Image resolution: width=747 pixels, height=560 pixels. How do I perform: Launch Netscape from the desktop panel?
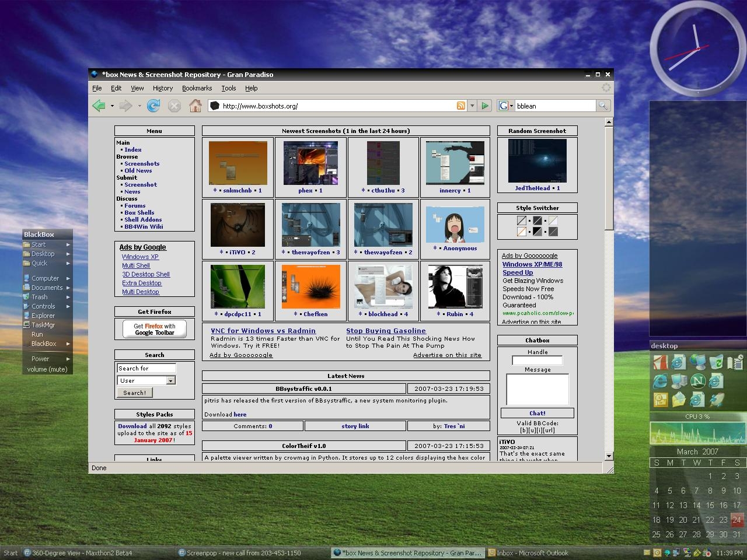pyautogui.click(x=697, y=381)
